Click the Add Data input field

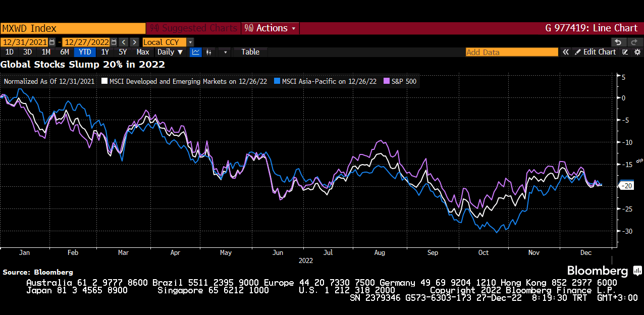512,52
